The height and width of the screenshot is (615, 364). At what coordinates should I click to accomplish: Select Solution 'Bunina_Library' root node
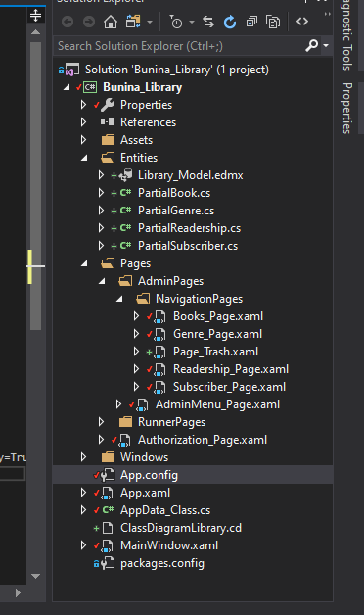(177, 70)
